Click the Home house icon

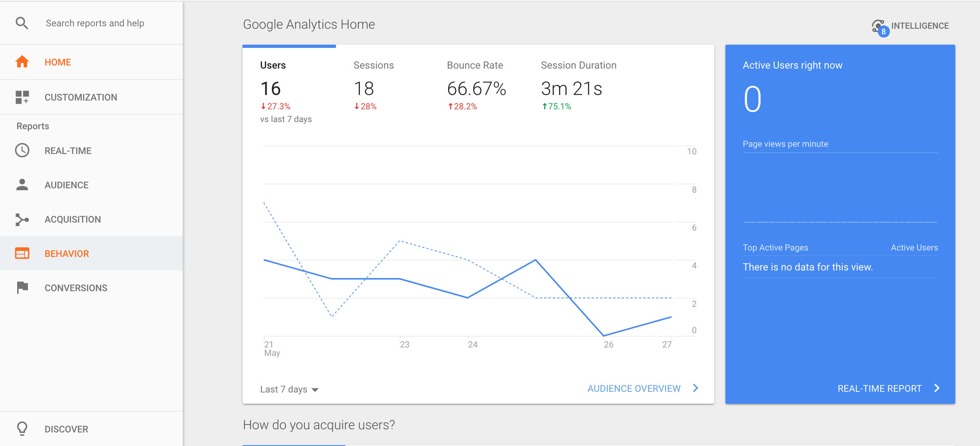click(22, 62)
